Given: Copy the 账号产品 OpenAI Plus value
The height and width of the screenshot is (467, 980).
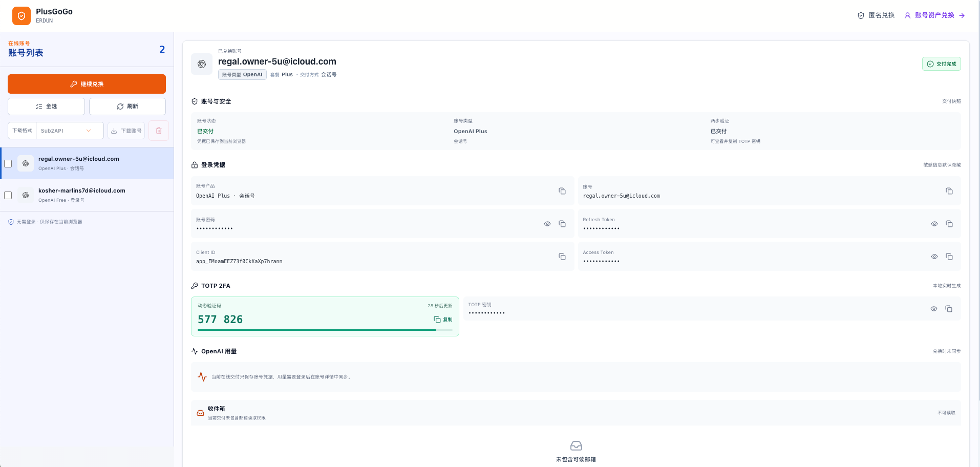Looking at the screenshot, I should pos(562,191).
